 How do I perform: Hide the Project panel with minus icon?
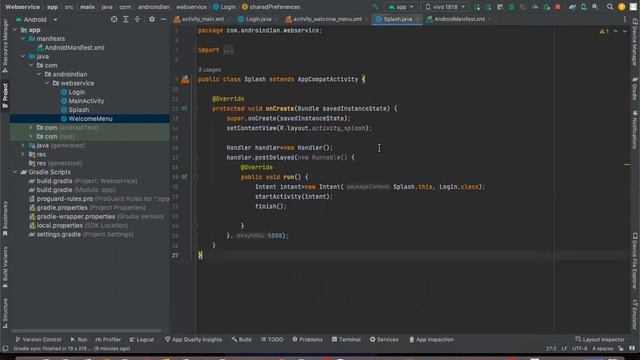[x=163, y=19]
